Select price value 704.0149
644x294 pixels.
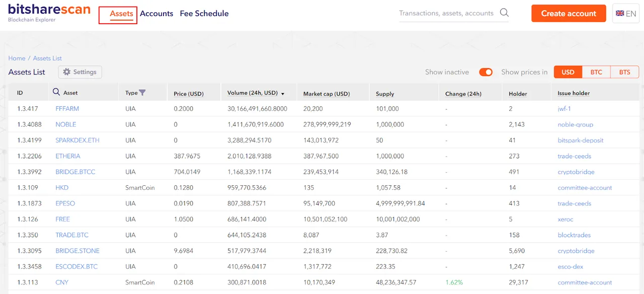click(x=187, y=172)
